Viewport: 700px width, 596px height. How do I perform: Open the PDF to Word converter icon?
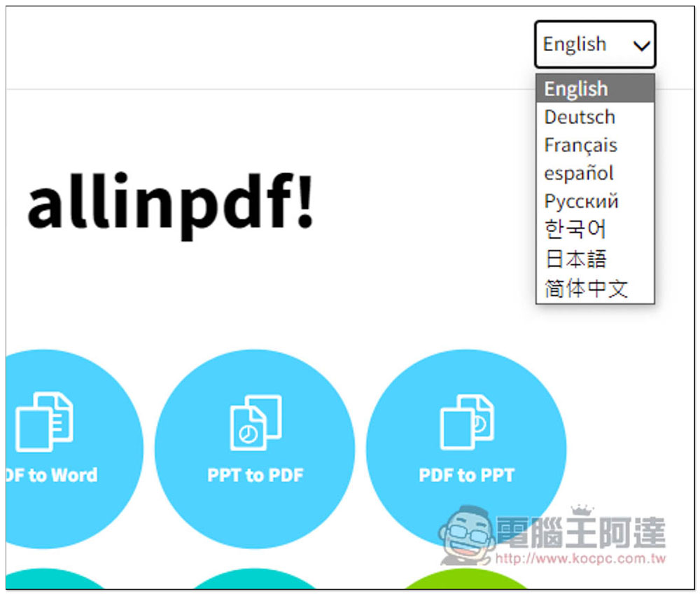[44, 422]
